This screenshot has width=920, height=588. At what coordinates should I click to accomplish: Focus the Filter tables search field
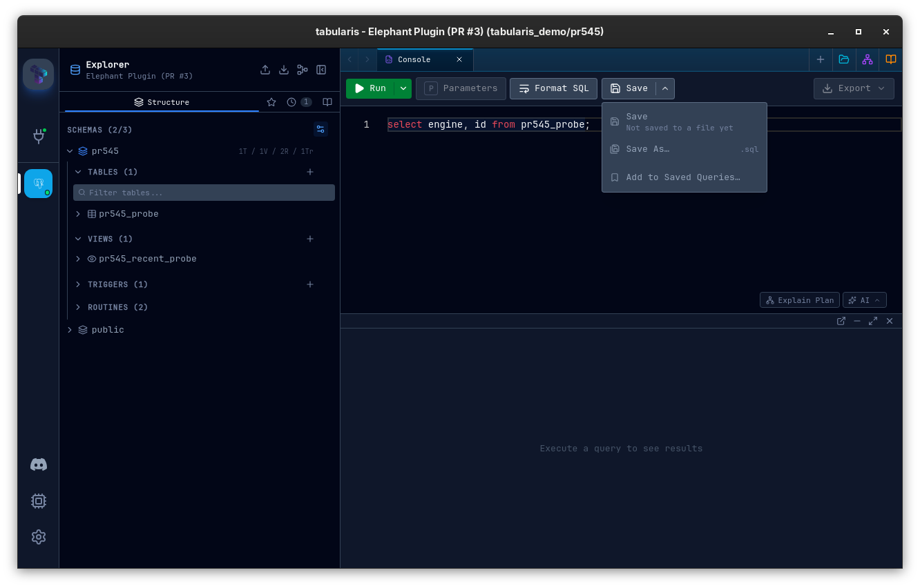(x=204, y=193)
